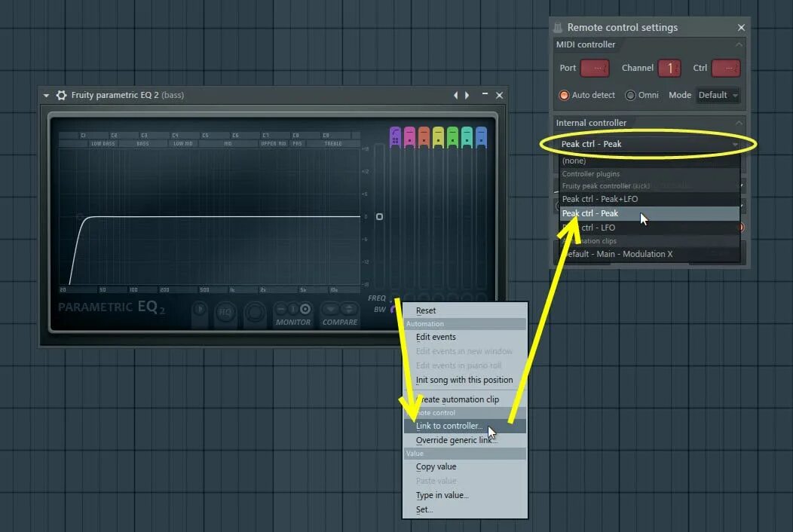This screenshot has height=532, width=793.
Task: Select the purple band 1 token
Action: coord(395,138)
